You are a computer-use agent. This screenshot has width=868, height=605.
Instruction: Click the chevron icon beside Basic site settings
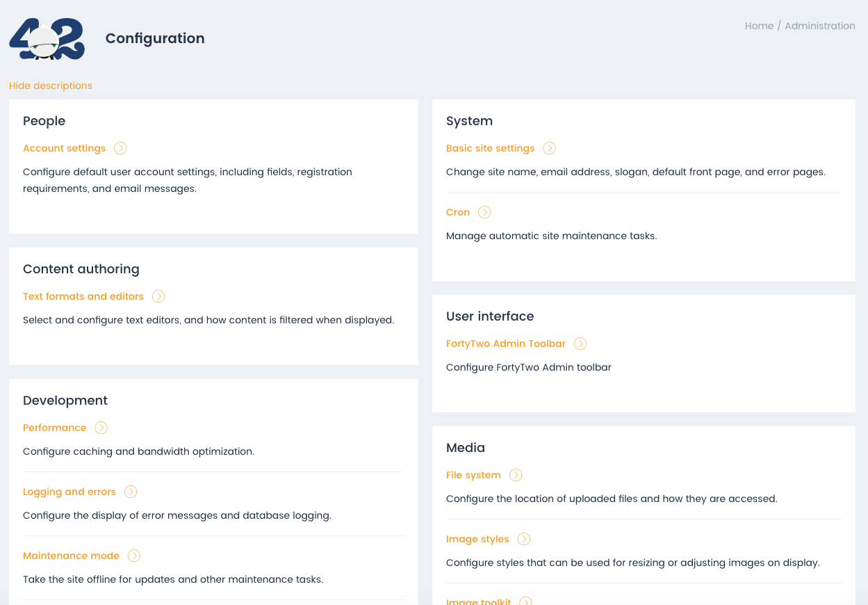tap(549, 148)
